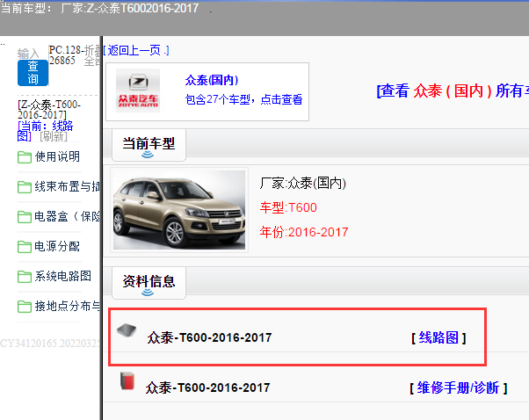Open the 众泰(国内) brand link
Screen dimensions: 529x420
coord(212,80)
